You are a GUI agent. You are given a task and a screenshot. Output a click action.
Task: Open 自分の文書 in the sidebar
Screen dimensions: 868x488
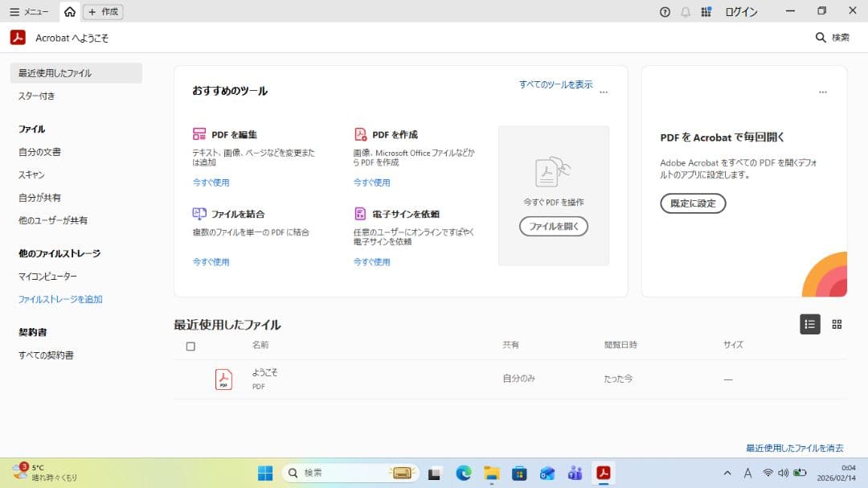pyautogui.click(x=39, y=151)
